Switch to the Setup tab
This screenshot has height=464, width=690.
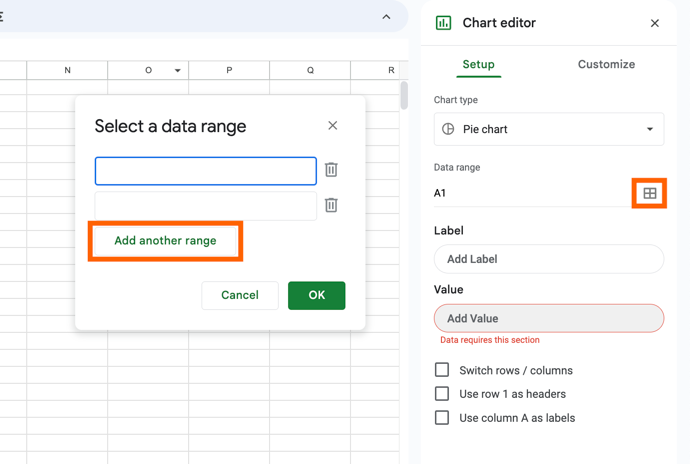click(478, 64)
